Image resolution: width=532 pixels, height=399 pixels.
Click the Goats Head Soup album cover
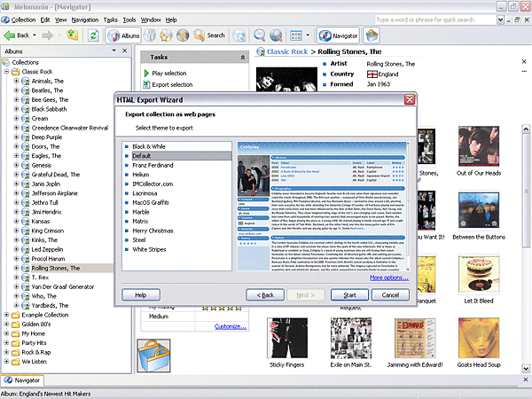pos(479,338)
